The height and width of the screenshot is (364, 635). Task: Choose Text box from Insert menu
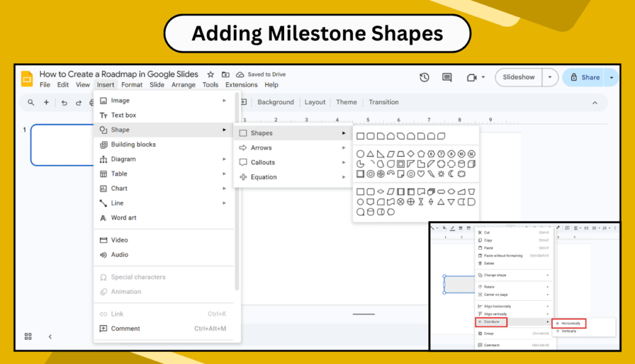[164, 115]
